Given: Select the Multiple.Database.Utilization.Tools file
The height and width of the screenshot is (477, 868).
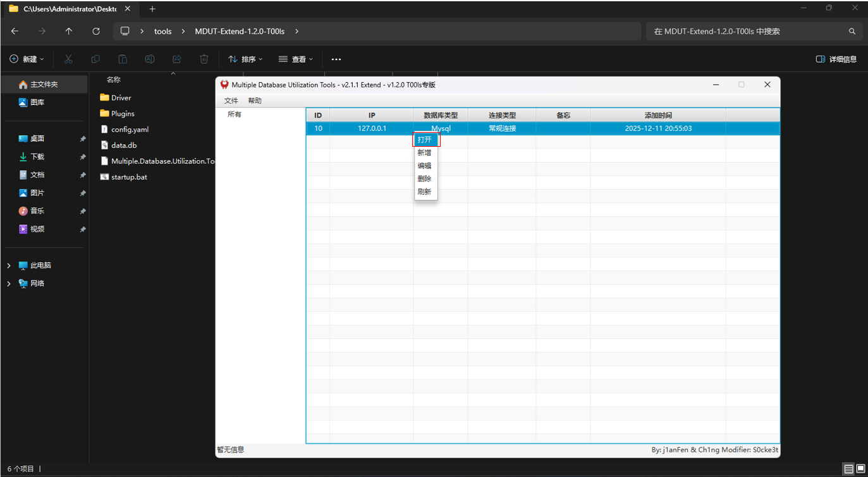Looking at the screenshot, I should [x=157, y=161].
